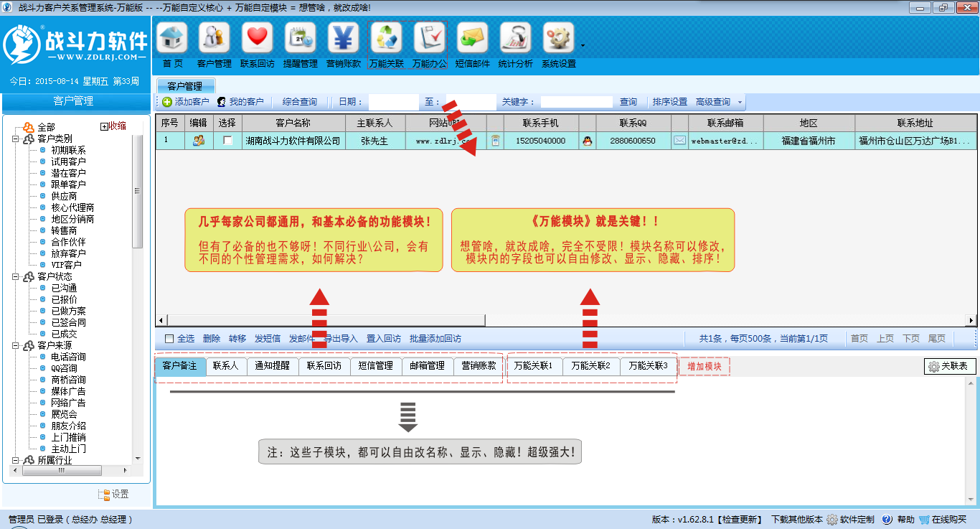Screen dimensions: 980x529
Task: Open 客户管理 toolbar icon
Action: (x=215, y=38)
